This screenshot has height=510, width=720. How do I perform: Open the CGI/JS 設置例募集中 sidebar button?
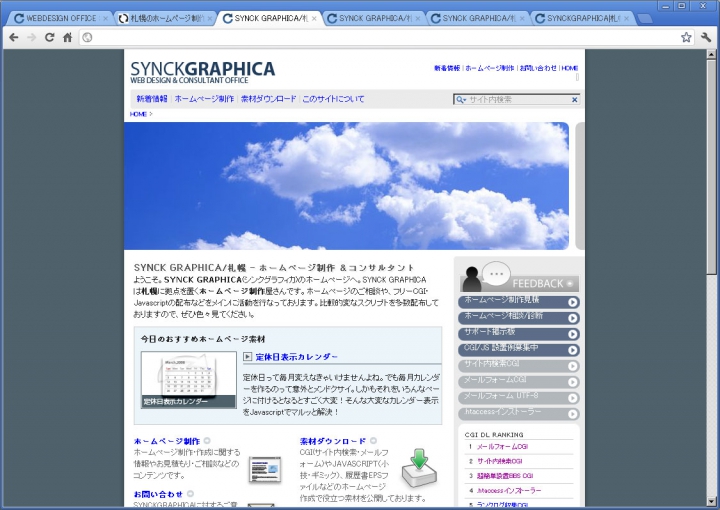pos(518,349)
